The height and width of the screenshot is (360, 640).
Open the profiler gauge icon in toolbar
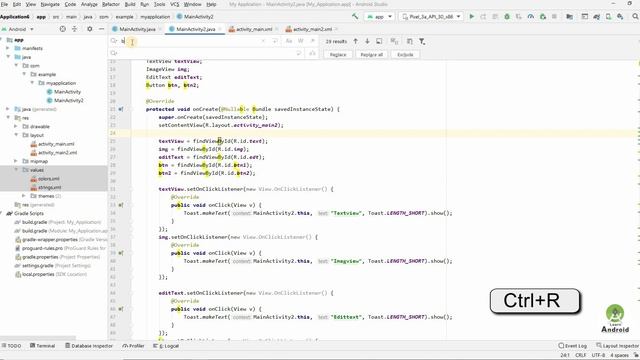click(x=531, y=16)
